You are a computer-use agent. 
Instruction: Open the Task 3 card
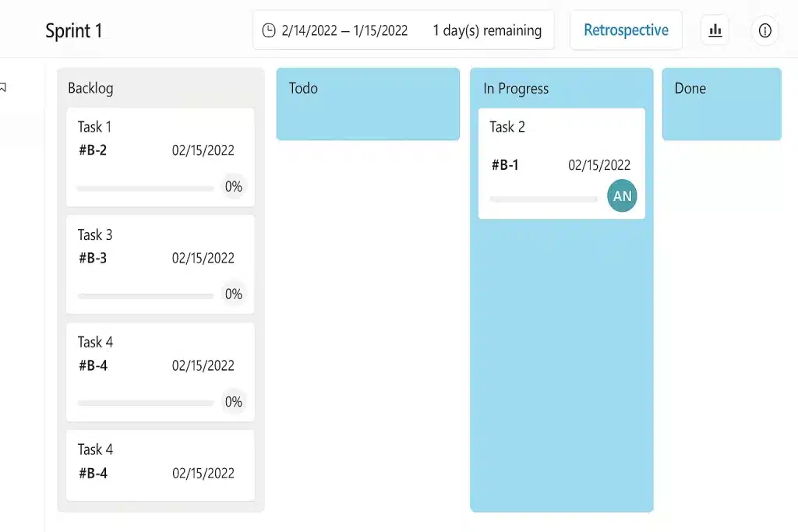pyautogui.click(x=161, y=265)
